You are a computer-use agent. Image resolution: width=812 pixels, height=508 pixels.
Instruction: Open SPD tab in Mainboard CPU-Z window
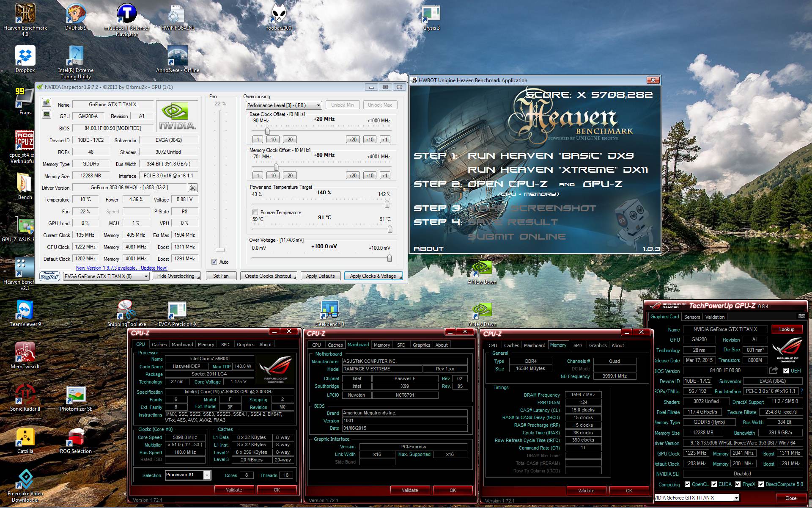click(401, 345)
